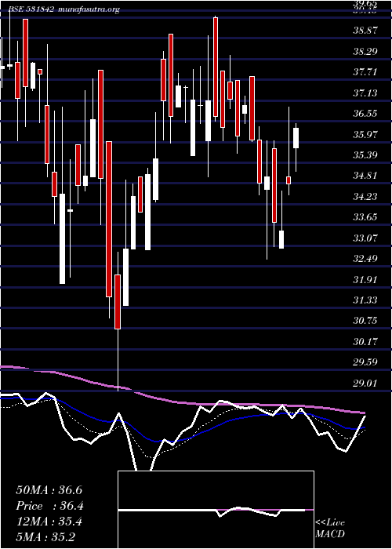
Task: Click the 37.13 price level label
Action: (x=365, y=93)
